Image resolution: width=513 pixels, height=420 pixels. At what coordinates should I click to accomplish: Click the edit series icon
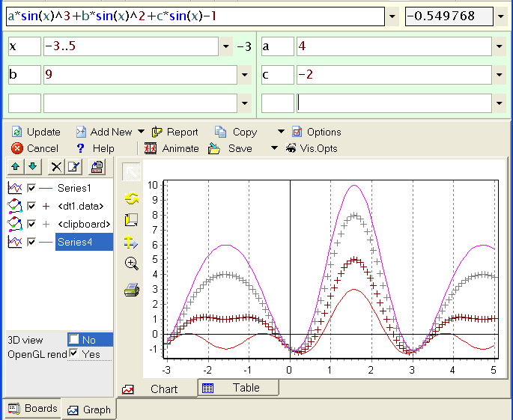[73, 166]
